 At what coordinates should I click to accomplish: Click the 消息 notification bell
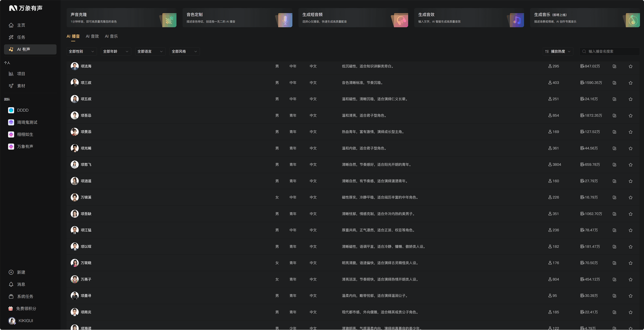pos(11,284)
